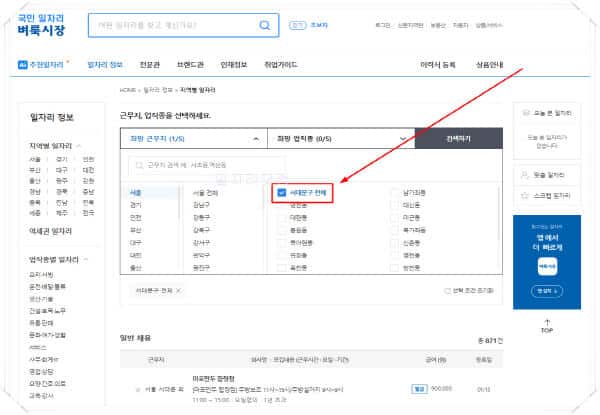Click the reset icon by 선택 조건 초기화
The height and width of the screenshot is (415, 600).
tap(447, 291)
